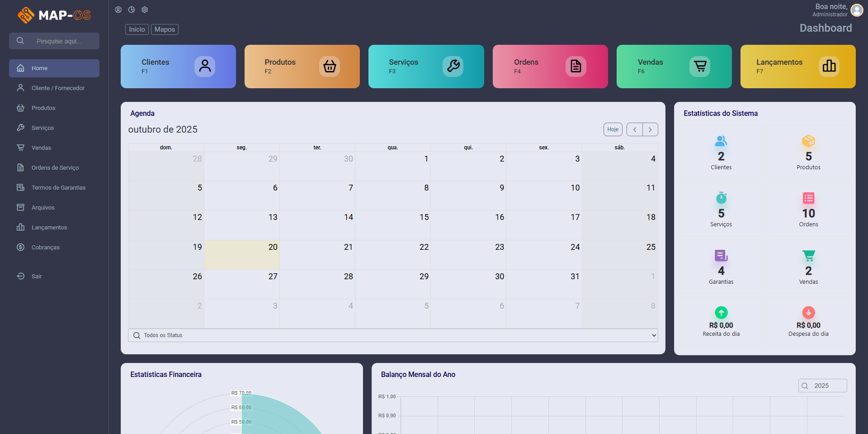Go to previous month in Agenda

635,129
